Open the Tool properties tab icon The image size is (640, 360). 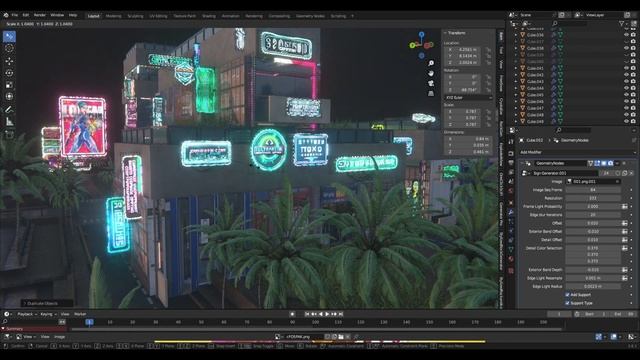(x=511, y=142)
